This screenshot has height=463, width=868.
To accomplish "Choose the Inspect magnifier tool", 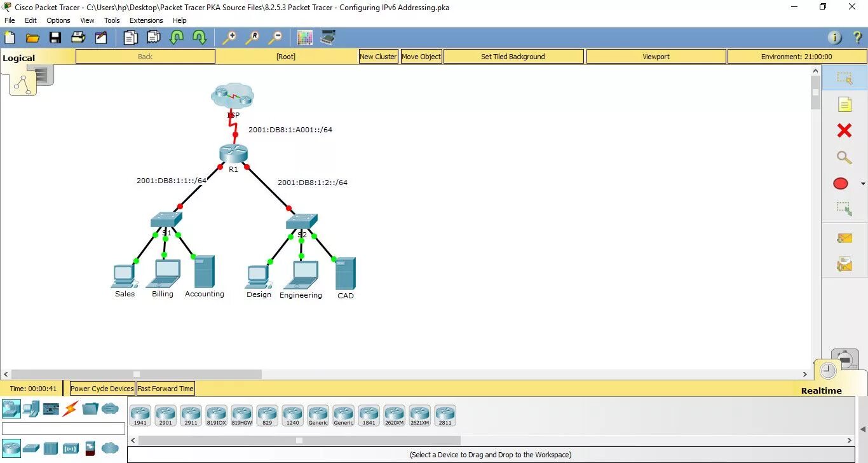I will (844, 157).
